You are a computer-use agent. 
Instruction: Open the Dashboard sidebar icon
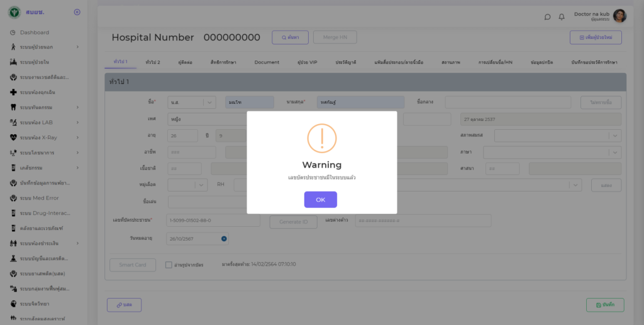coord(13,33)
